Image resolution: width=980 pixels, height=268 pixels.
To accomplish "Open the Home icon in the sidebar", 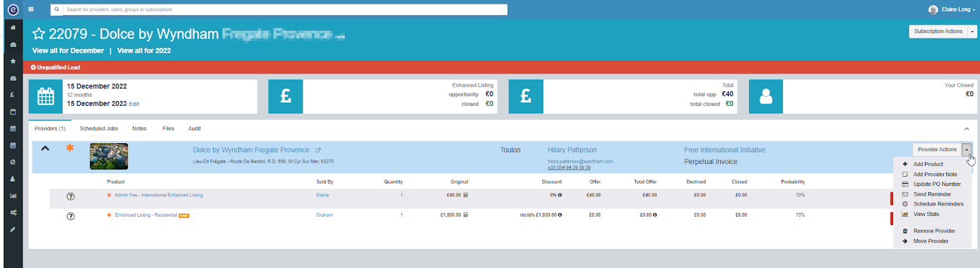I will pyautogui.click(x=13, y=28).
